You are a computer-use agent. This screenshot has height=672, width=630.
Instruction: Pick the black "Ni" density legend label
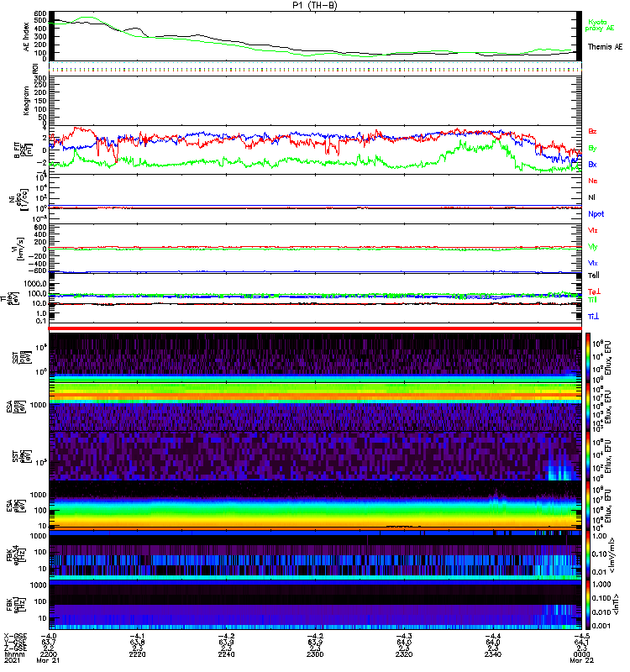591,197
